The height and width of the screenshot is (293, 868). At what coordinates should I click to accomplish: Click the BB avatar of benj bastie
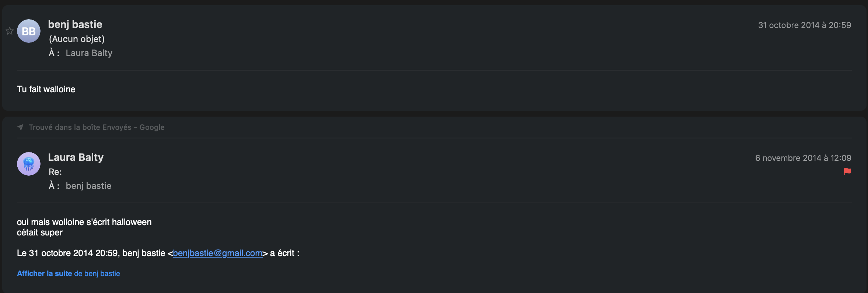pos(29,31)
